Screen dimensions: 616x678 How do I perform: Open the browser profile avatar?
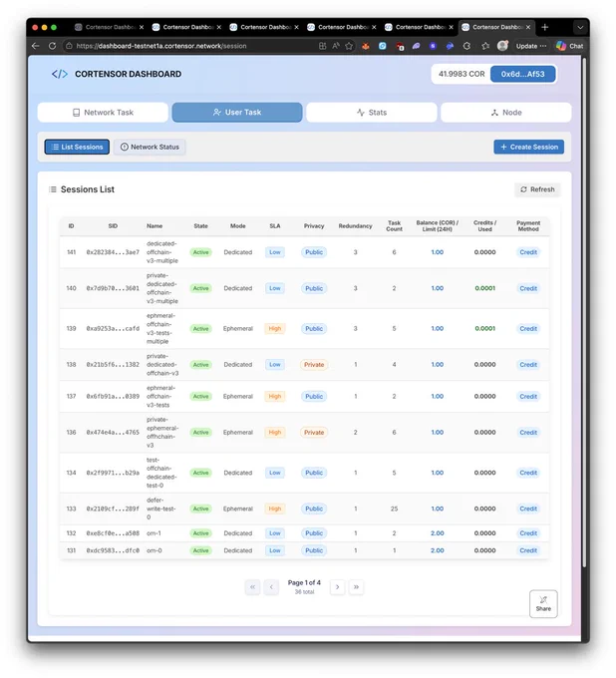click(x=502, y=46)
